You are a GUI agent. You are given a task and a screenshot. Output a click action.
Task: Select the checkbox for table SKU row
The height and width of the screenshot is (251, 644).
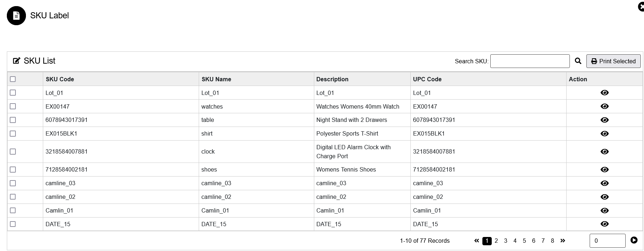pyautogui.click(x=13, y=120)
